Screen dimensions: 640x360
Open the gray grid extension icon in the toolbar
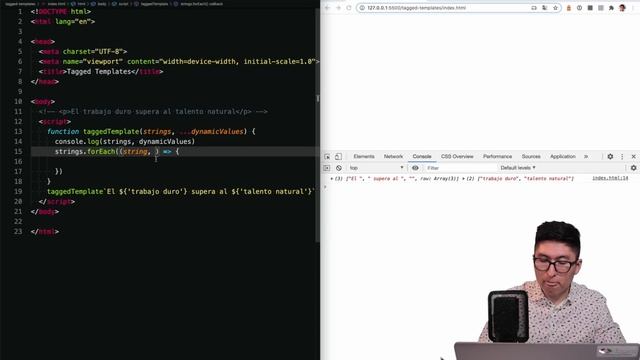click(601, 8)
